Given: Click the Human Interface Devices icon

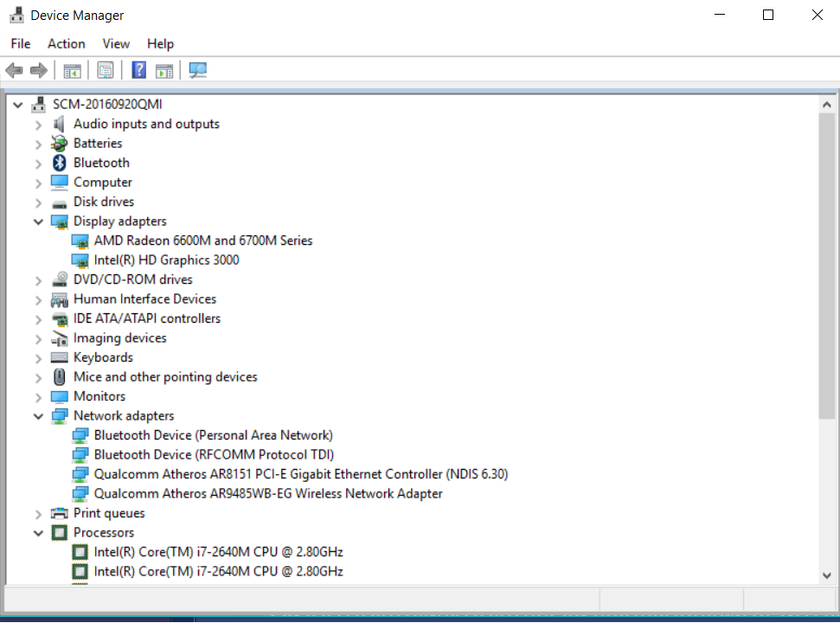Looking at the screenshot, I should 60,299.
